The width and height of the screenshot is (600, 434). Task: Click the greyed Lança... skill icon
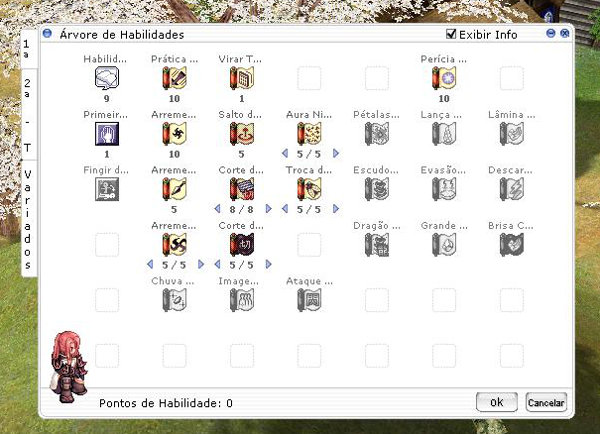[444, 134]
